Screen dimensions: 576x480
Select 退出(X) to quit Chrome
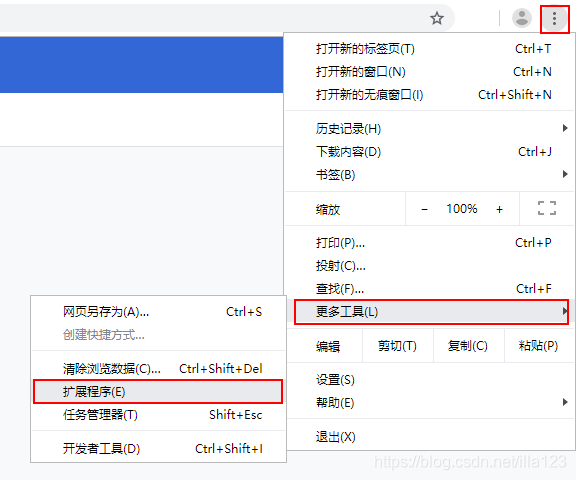[430, 437]
